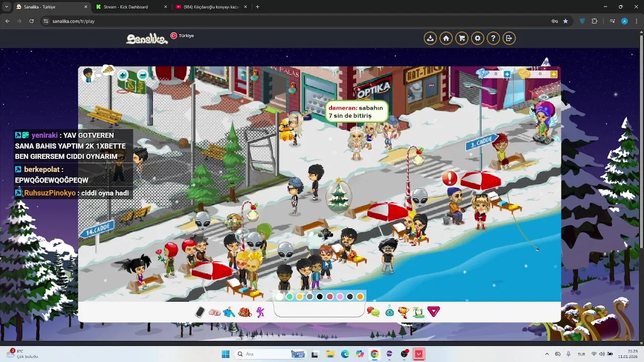Open the palm island map icon
Viewport: 644px width, 362px height.
click(418, 312)
